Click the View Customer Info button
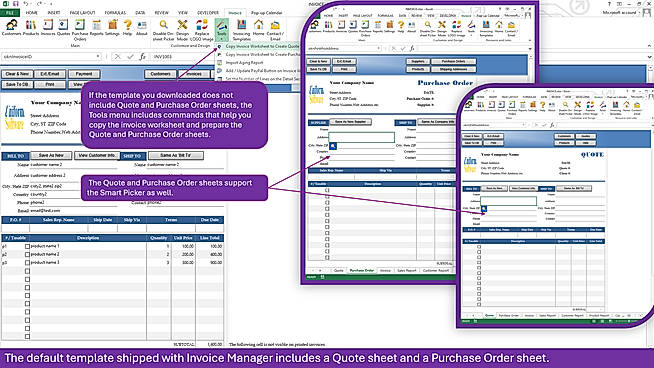 point(97,155)
